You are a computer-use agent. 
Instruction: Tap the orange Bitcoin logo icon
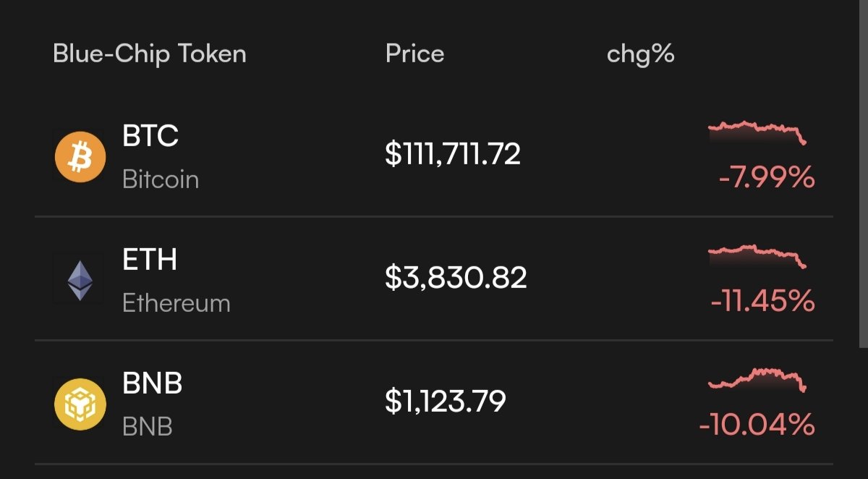pyautogui.click(x=80, y=156)
